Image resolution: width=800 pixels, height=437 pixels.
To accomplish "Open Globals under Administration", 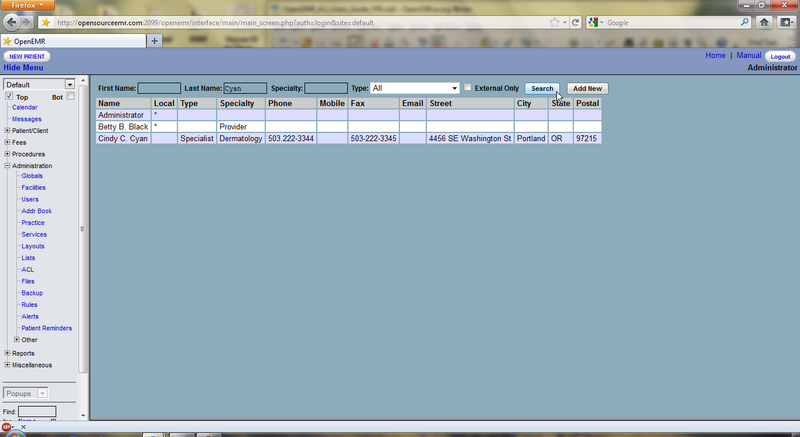I will (x=32, y=176).
